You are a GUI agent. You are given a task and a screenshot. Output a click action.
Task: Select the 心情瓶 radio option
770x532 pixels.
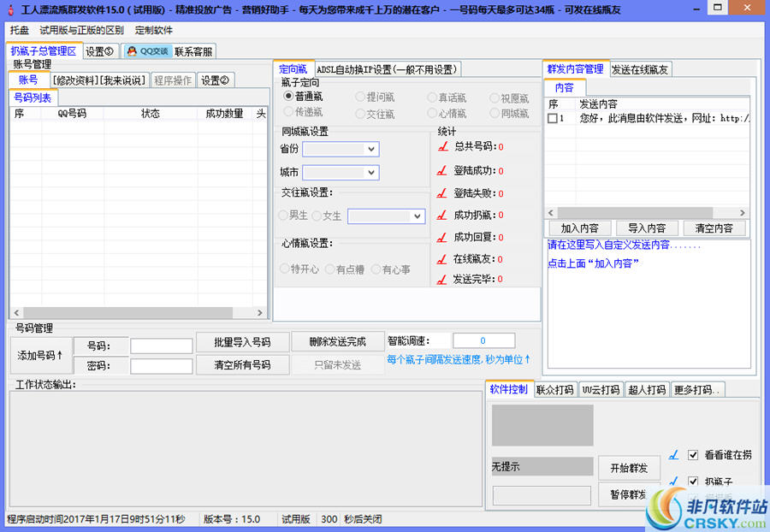pyautogui.click(x=432, y=114)
